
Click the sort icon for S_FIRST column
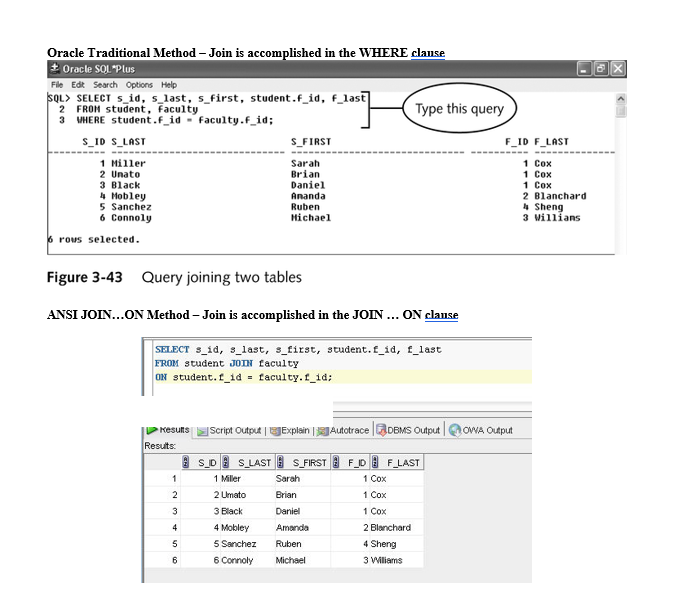[280, 462]
